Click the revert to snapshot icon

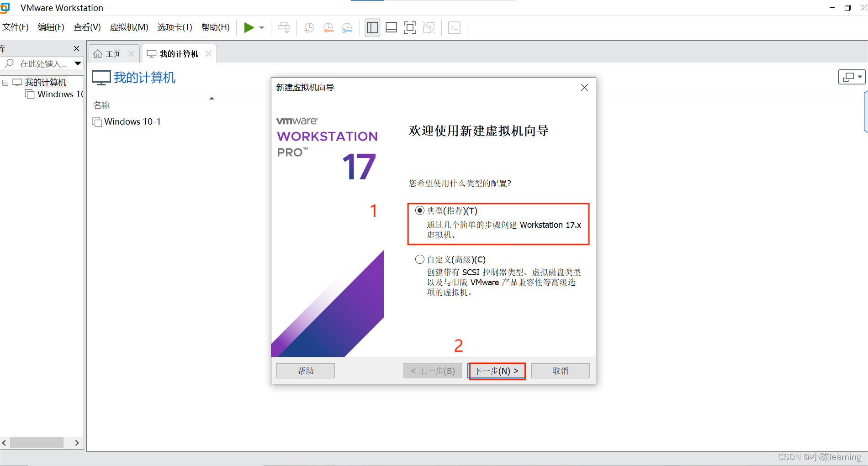click(328, 27)
